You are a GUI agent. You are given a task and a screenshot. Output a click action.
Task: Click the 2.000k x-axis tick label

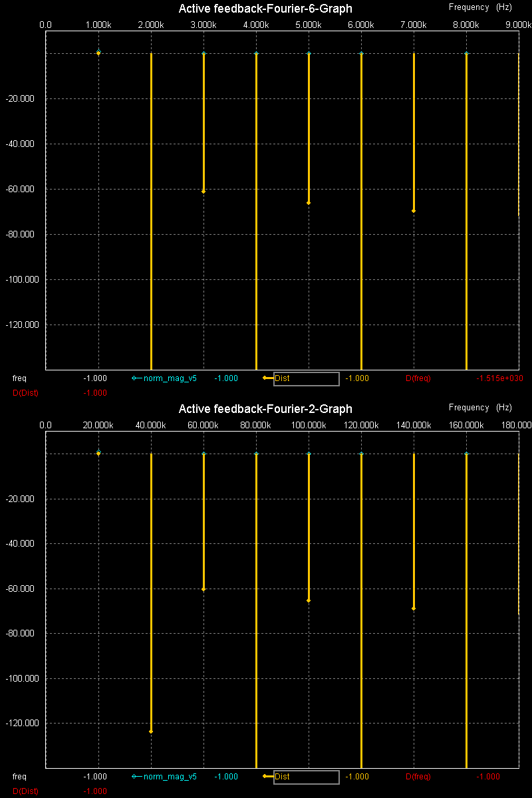pos(151,25)
